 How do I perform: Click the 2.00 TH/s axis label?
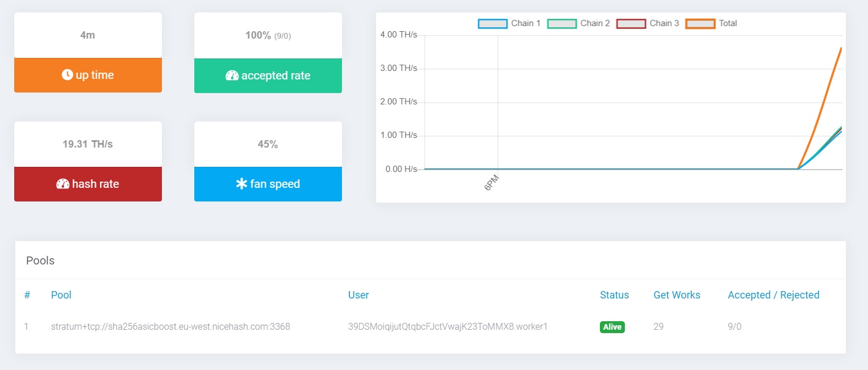(399, 102)
